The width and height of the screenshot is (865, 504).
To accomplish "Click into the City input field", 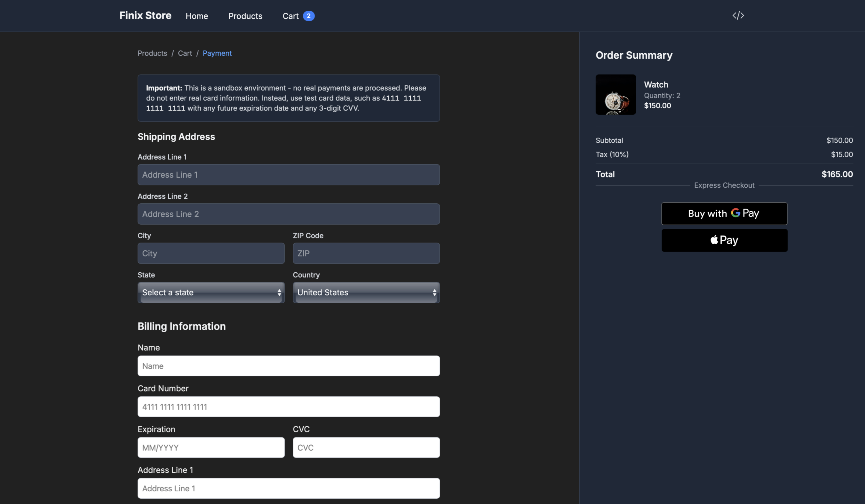I will pyautogui.click(x=211, y=253).
